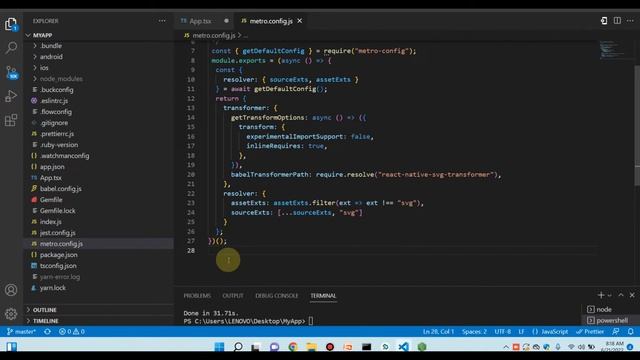Switch to the OUTPUT panel tab
640x360 pixels.
click(x=233, y=296)
